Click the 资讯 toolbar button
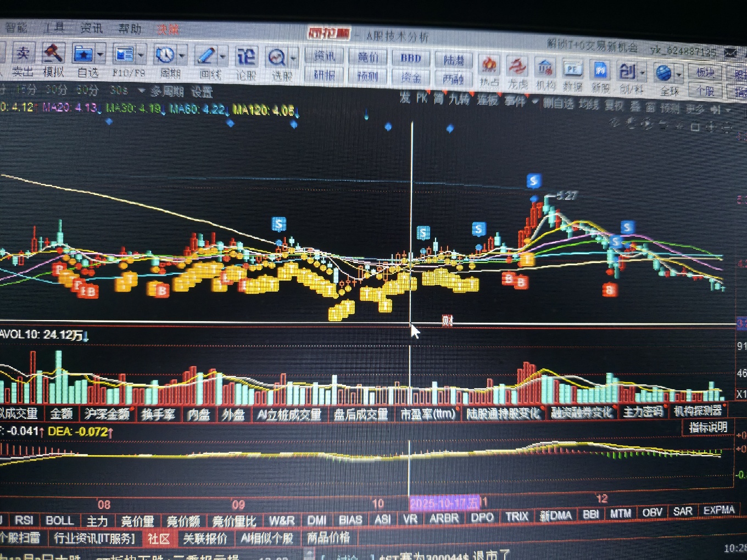 (324, 55)
